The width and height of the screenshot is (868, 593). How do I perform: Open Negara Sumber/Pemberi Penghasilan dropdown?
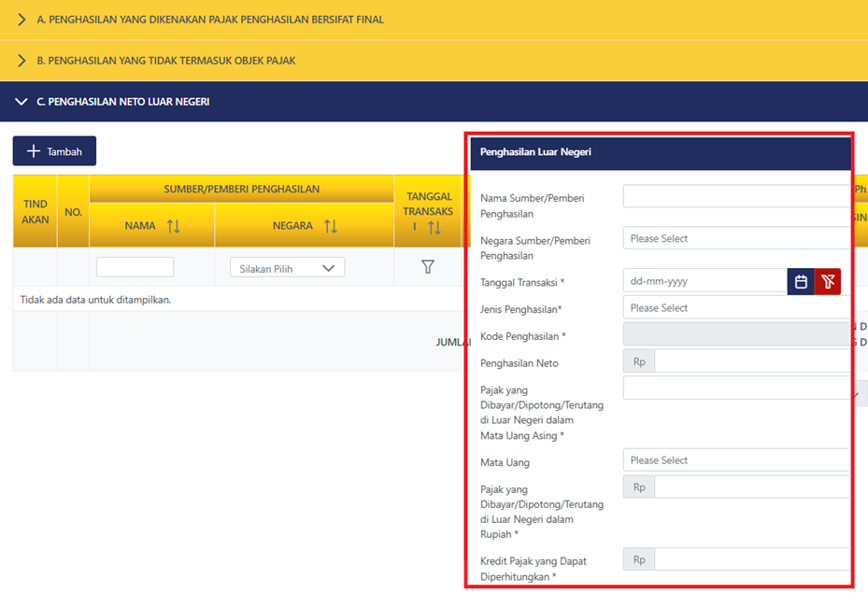tap(736, 238)
